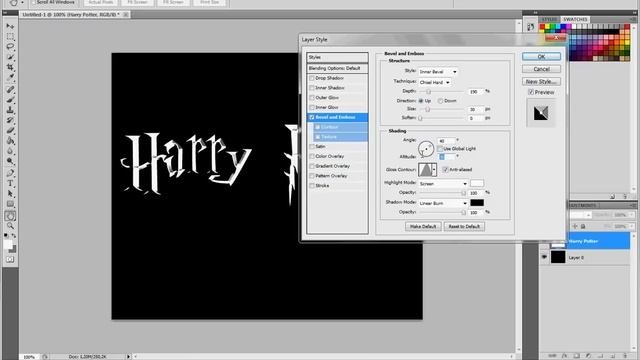Click the lock all icon in Layers panel
The width and height of the screenshot is (640, 360).
(x=583, y=226)
